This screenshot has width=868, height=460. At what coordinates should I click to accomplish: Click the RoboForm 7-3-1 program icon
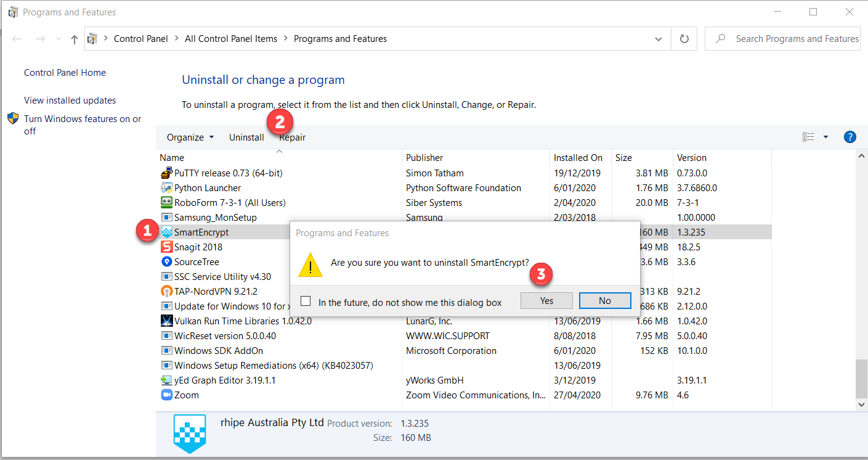tap(166, 203)
